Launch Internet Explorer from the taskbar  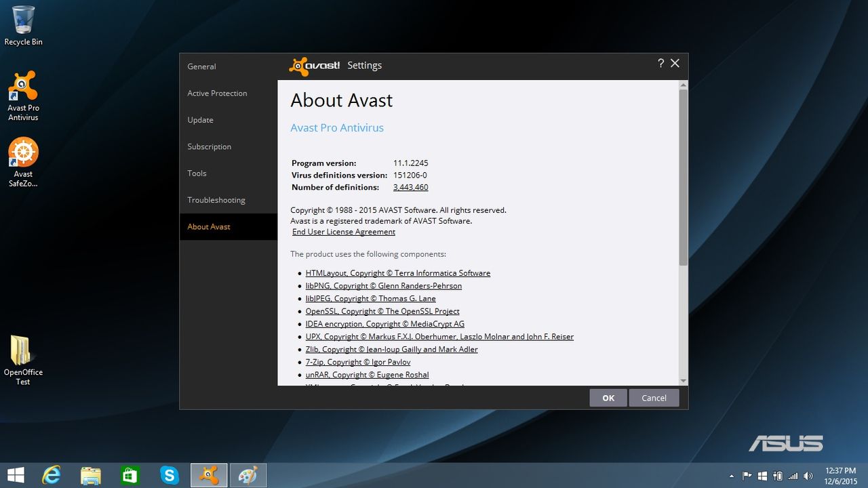click(x=52, y=475)
